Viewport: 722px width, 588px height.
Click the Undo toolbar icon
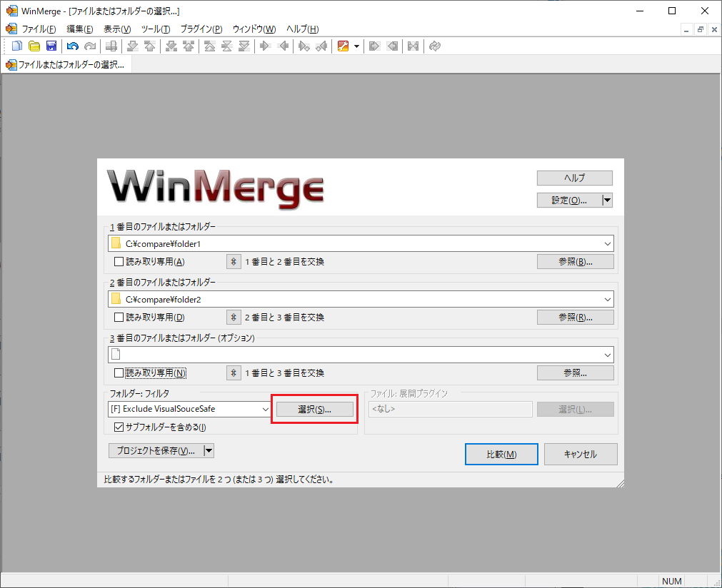coord(72,46)
